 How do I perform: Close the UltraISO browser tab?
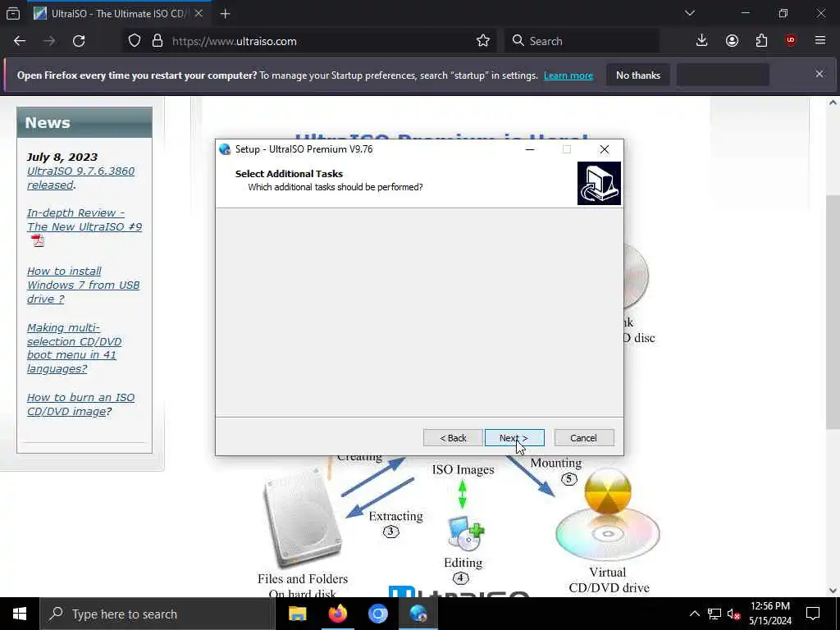(x=199, y=13)
